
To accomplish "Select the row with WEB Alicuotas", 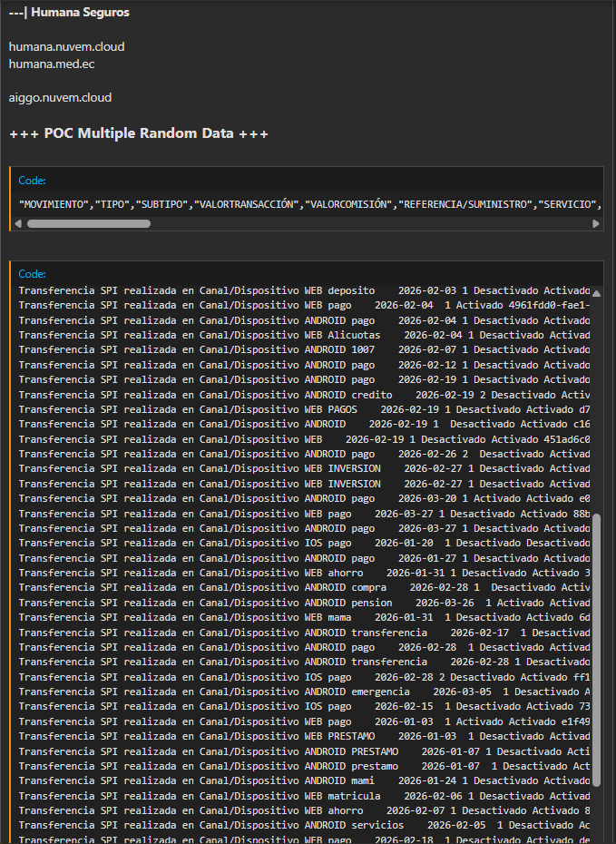I will 305,335.
